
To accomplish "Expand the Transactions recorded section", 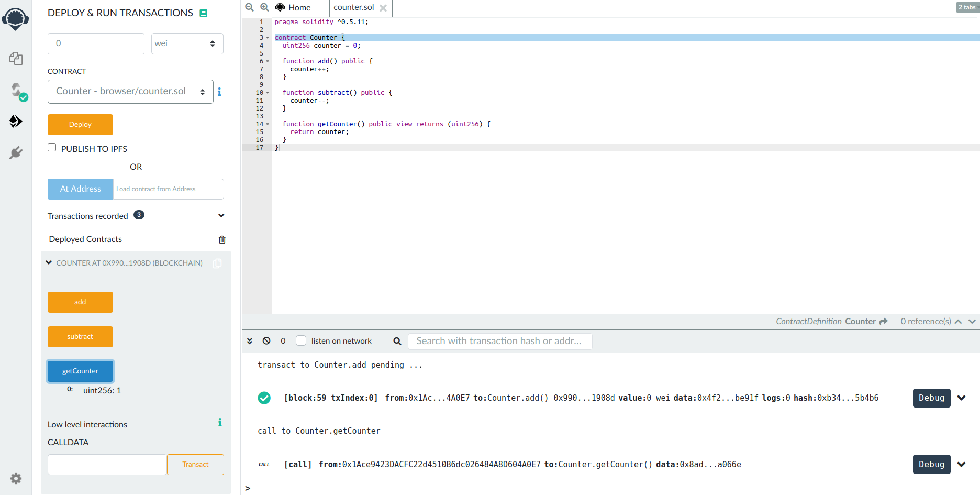I will (221, 216).
